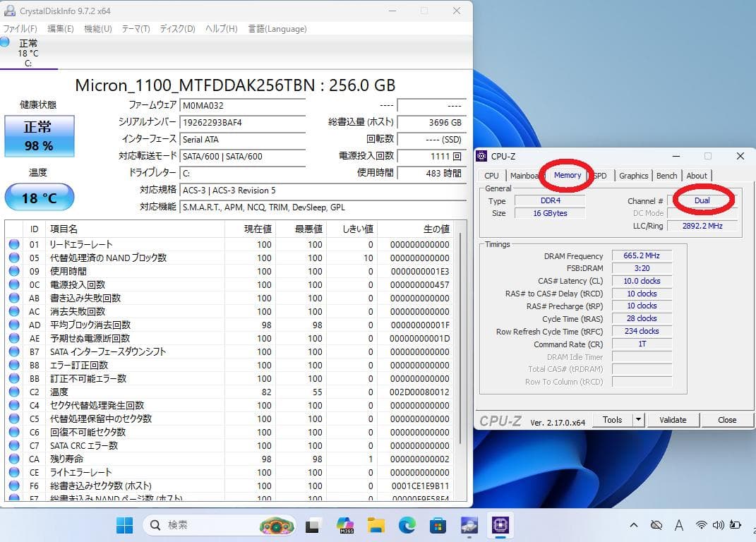Expand hidden icons in the system tray

pos(634,525)
